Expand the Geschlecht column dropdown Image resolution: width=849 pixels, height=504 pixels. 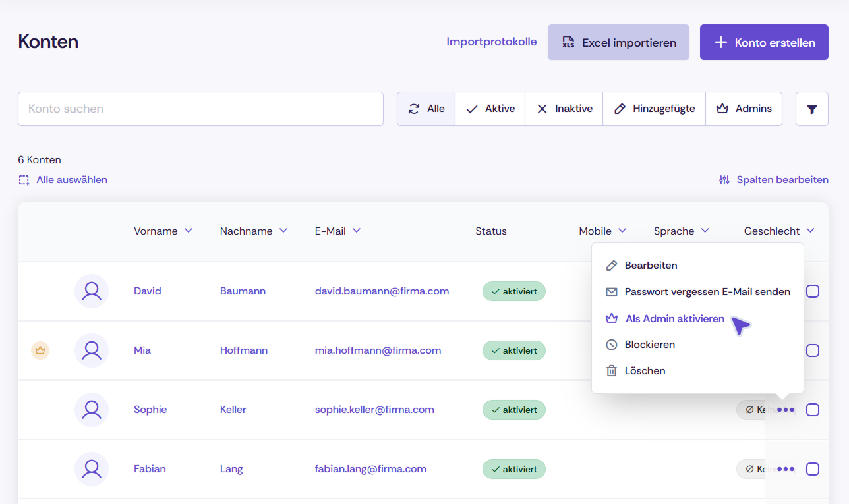(x=810, y=231)
